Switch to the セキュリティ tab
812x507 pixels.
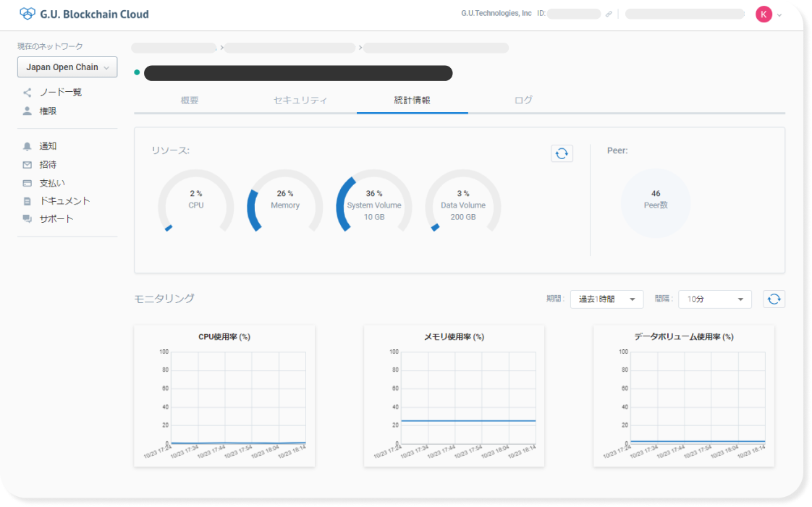(x=301, y=101)
